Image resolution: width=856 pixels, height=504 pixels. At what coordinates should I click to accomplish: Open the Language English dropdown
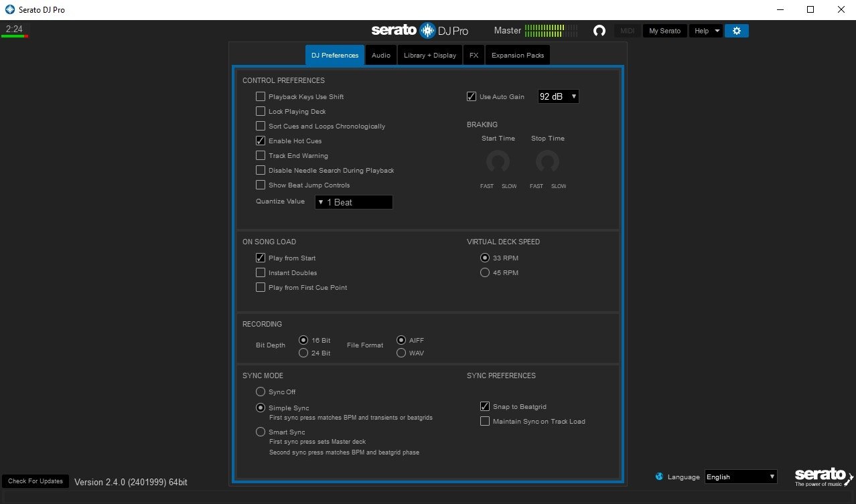(741, 477)
